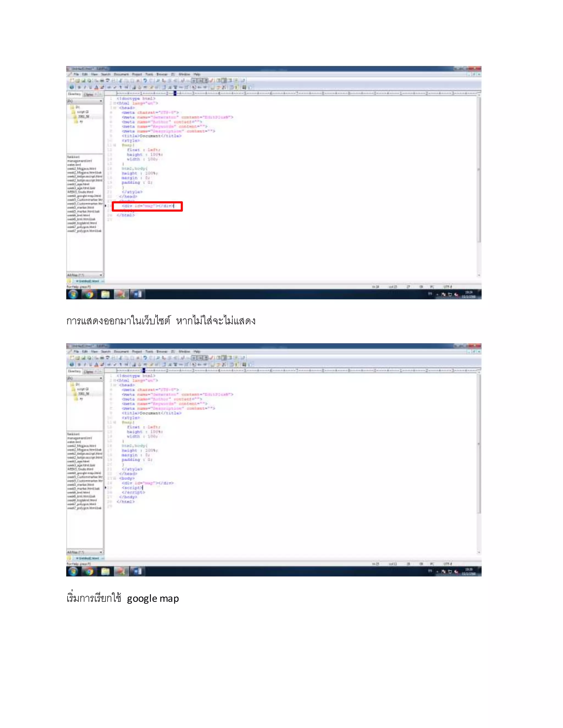Click the red spell check icon in the upper editor's toolbar
The width and height of the screenshot is (563, 728).
click(x=211, y=80)
